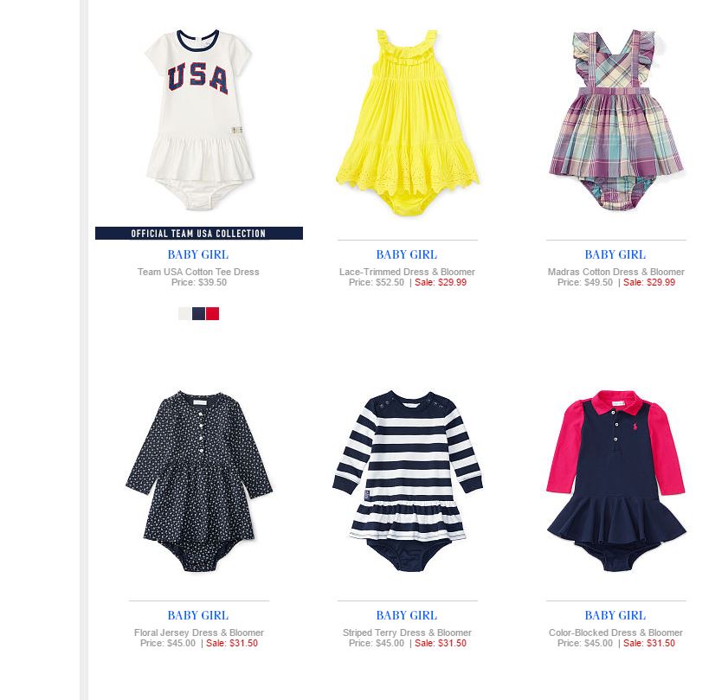The width and height of the screenshot is (728, 700).
Task: Open the Team USA Cotton Tee Dress image
Action: [199, 119]
